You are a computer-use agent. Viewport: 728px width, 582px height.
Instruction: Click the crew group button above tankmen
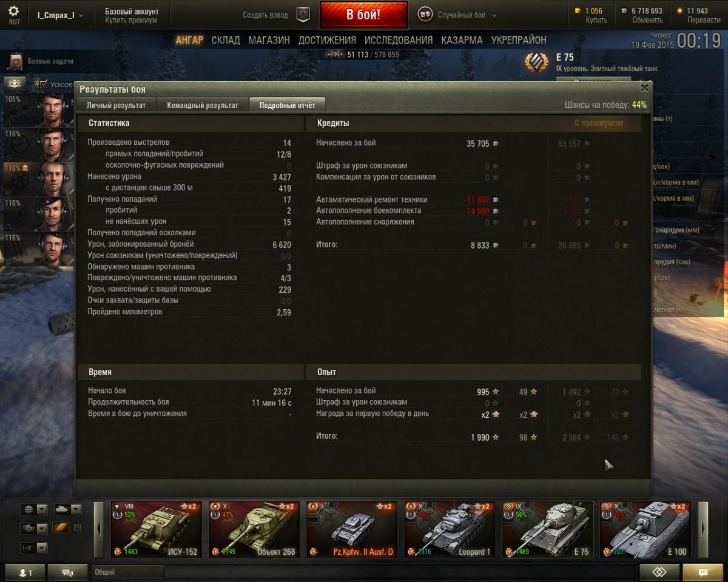click(15, 84)
